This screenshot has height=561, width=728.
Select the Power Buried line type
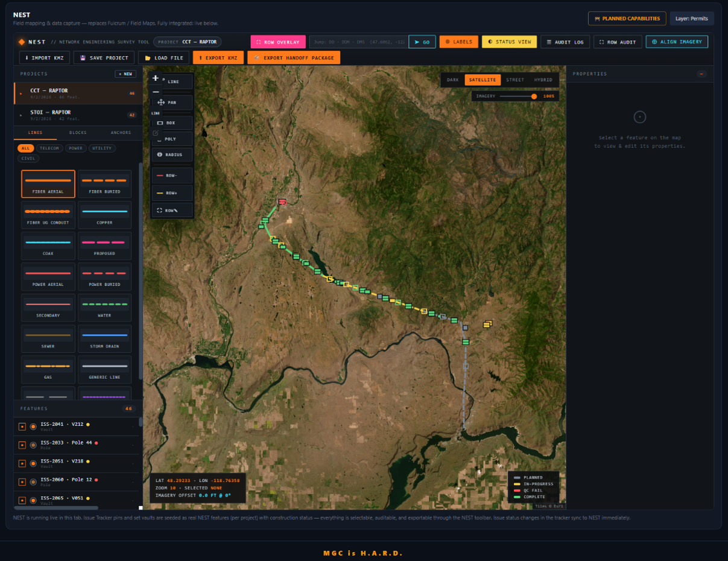tap(104, 277)
